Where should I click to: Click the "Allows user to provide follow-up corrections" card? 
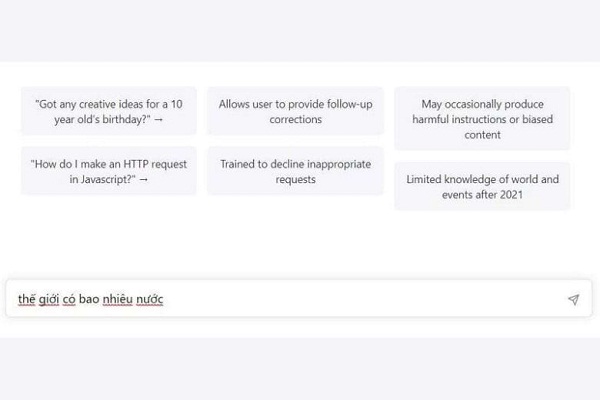pyautogui.click(x=295, y=111)
